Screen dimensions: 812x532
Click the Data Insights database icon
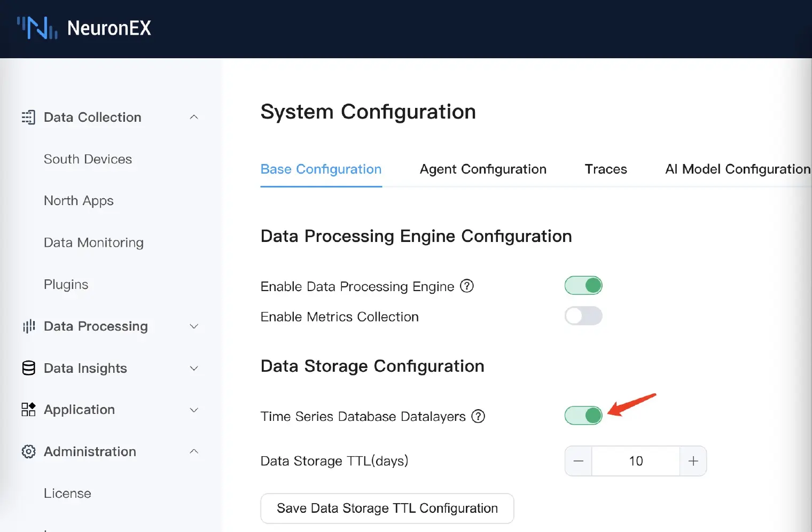pyautogui.click(x=28, y=368)
